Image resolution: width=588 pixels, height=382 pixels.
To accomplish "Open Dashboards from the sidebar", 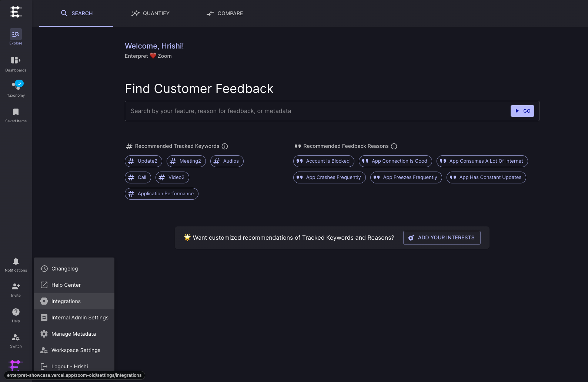I will 16,60.
